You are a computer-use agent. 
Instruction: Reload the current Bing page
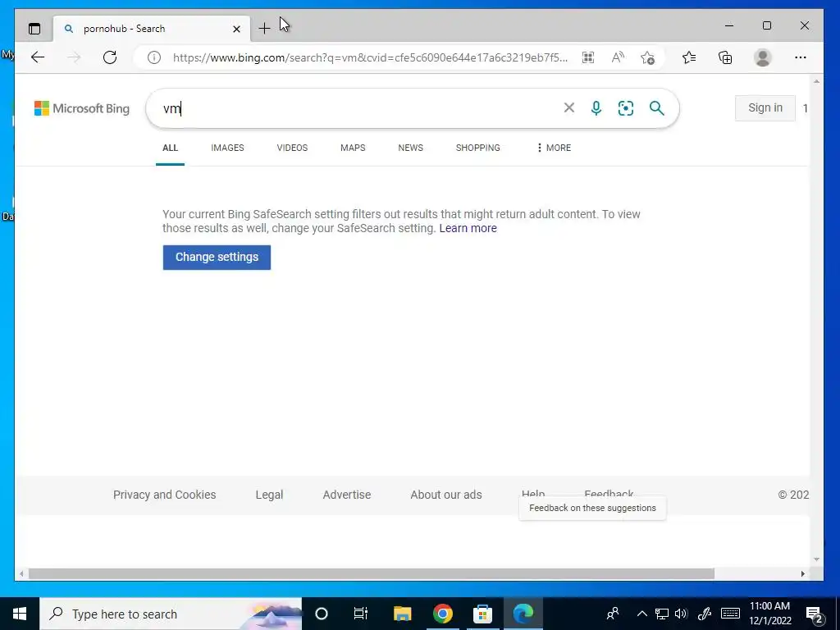pos(110,57)
